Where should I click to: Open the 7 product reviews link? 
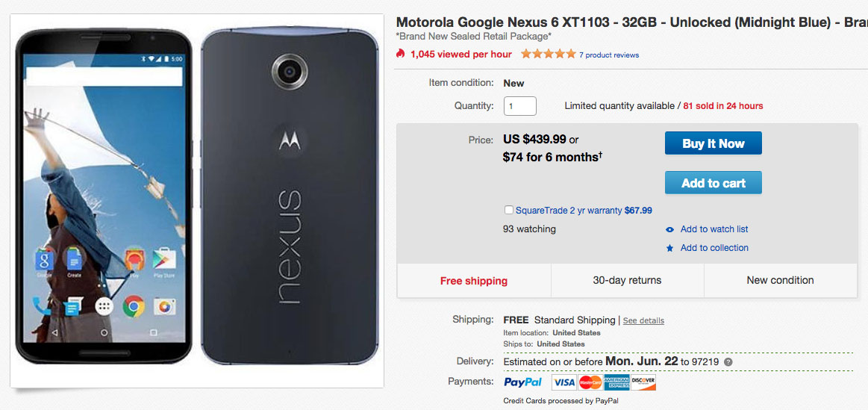pyautogui.click(x=609, y=55)
